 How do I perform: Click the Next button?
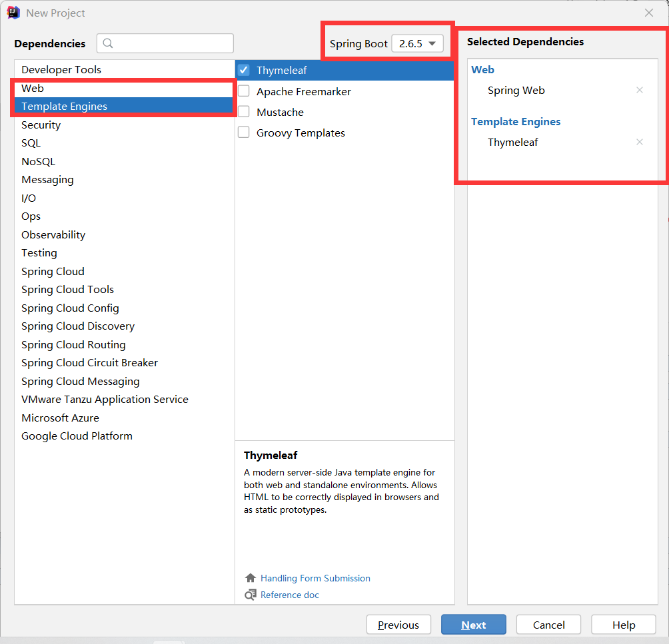click(x=474, y=625)
